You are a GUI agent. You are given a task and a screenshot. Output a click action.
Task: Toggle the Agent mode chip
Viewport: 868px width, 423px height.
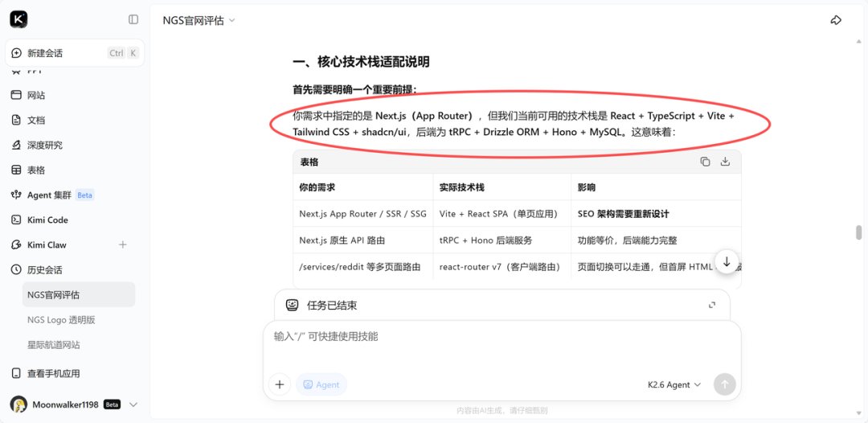point(321,384)
